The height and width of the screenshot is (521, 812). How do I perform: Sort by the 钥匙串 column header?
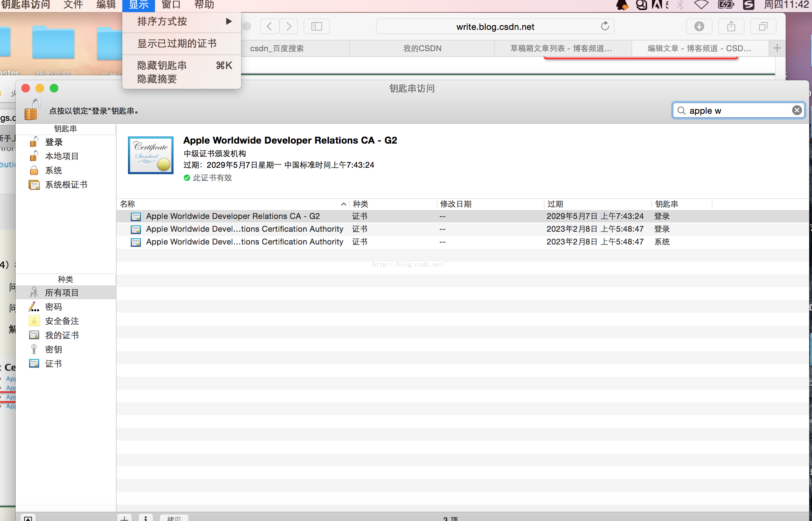[x=682, y=204]
